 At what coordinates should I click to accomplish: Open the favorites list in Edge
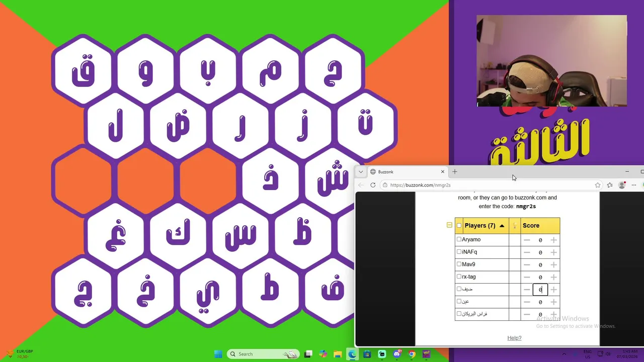tap(610, 185)
